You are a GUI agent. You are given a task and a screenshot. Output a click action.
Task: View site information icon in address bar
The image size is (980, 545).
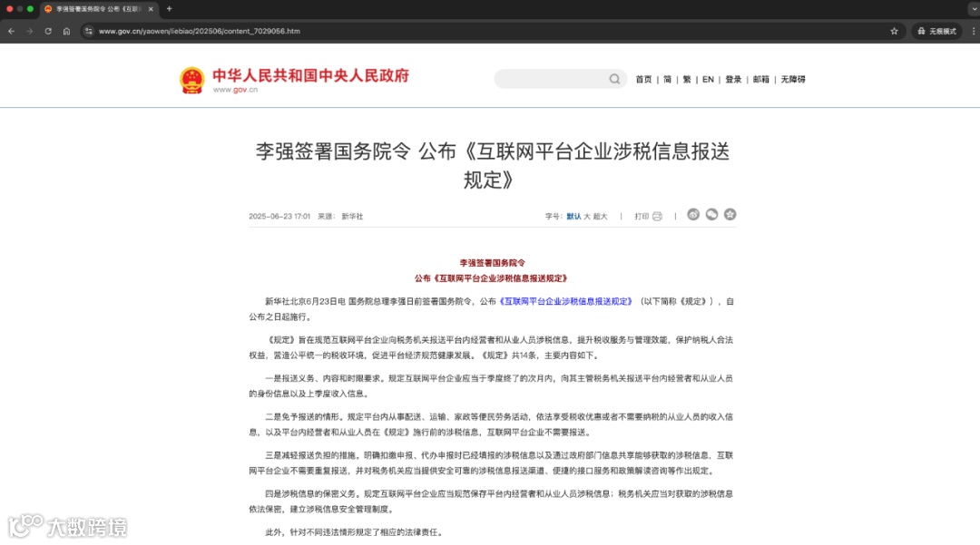coord(89,31)
